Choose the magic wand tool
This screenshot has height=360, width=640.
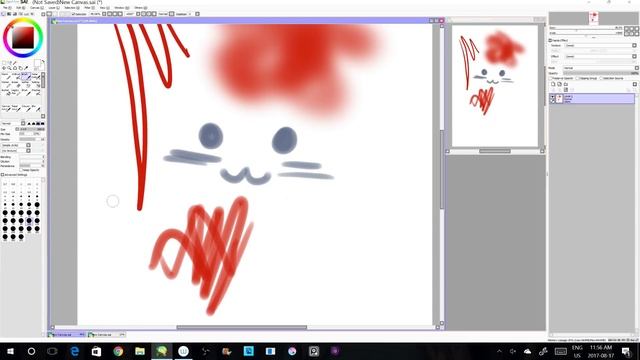click(15, 62)
